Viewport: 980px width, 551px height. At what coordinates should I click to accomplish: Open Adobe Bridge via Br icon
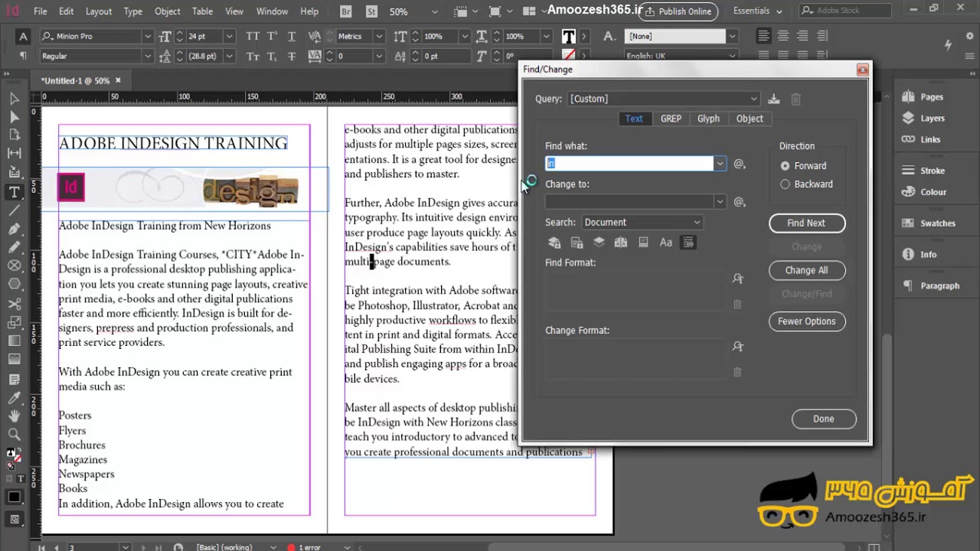pos(346,11)
